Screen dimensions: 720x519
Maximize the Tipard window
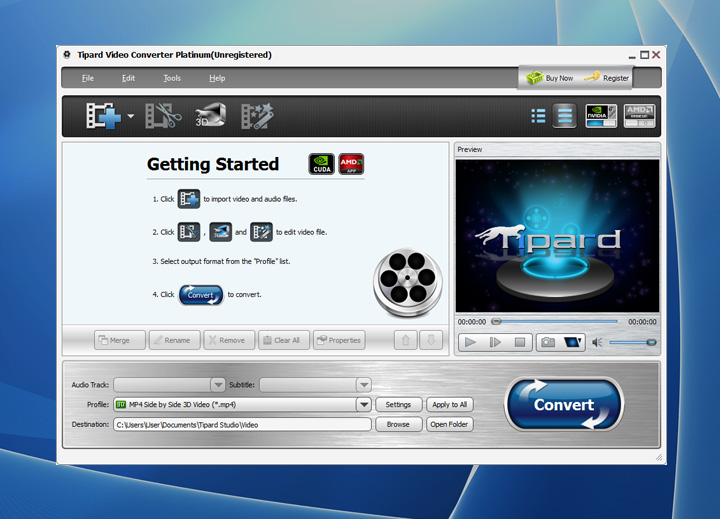(x=644, y=55)
